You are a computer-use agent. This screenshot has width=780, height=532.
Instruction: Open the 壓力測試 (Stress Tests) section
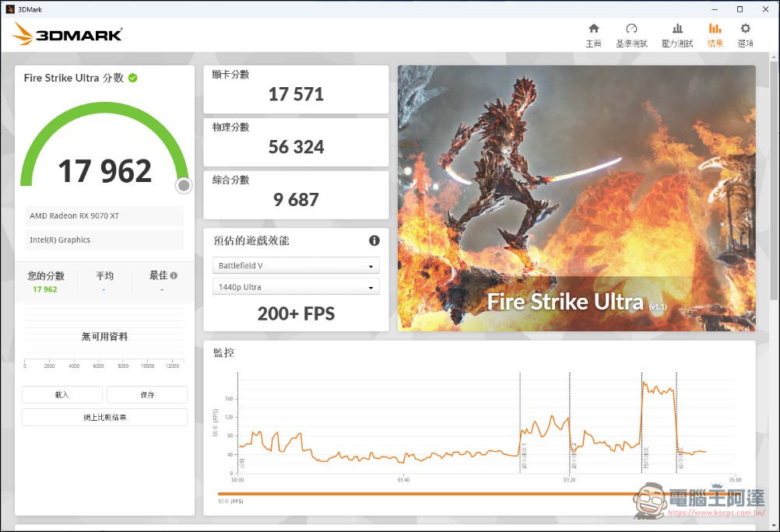[x=674, y=33]
